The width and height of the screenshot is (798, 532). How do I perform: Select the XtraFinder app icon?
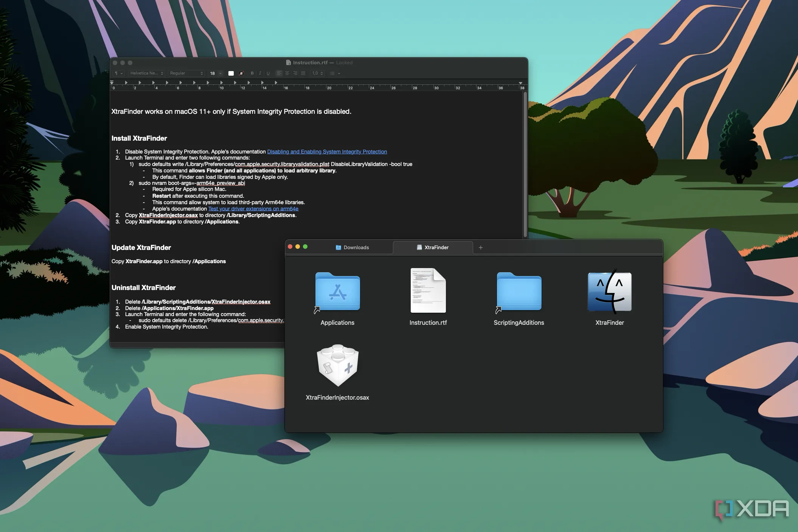(x=610, y=292)
